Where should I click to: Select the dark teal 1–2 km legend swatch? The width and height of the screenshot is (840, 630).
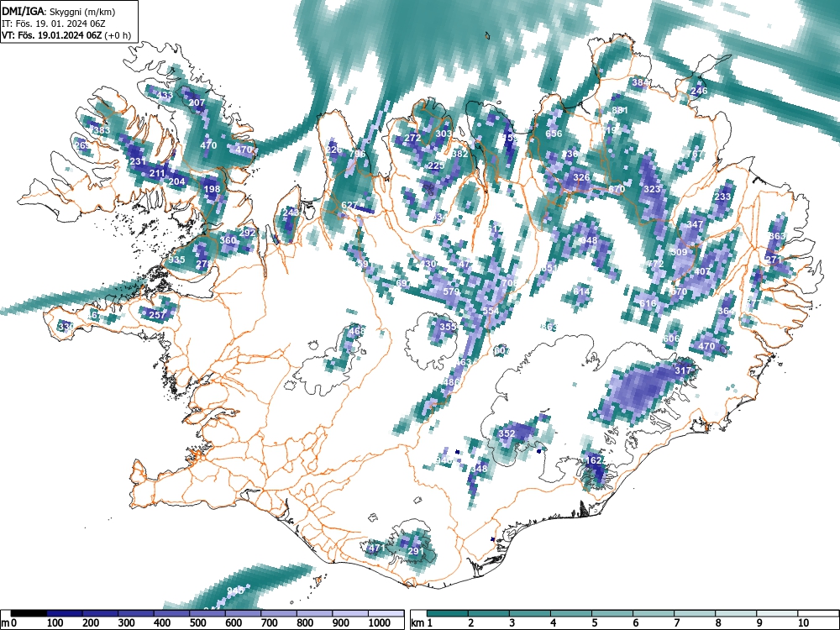click(448, 613)
